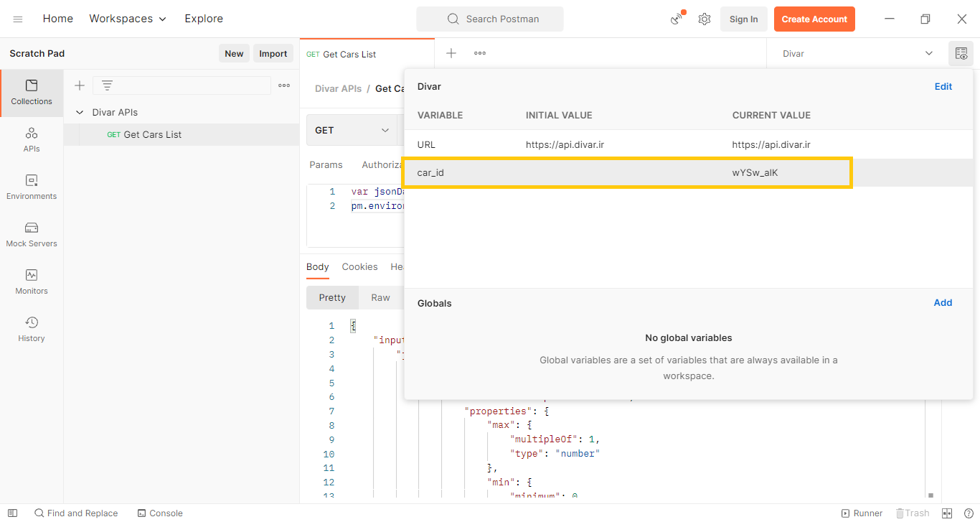Switch to the response Body tab
The height and width of the screenshot is (522, 980).
pyautogui.click(x=318, y=266)
